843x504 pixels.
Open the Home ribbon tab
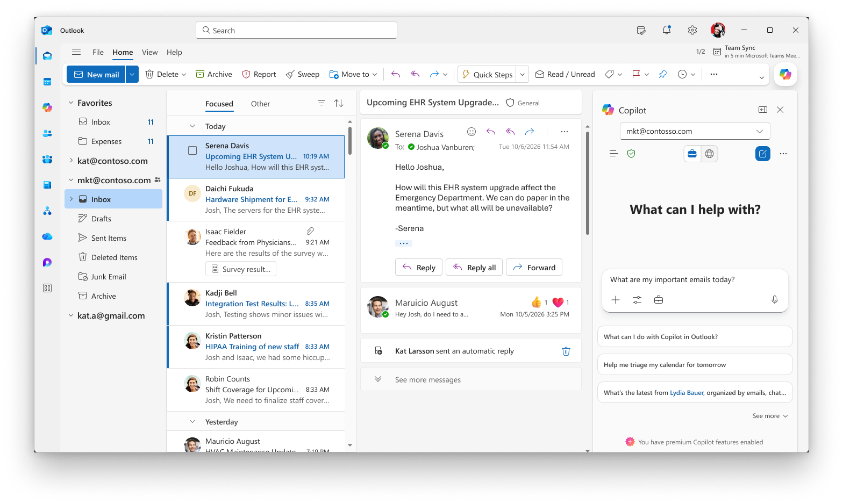[x=123, y=52]
